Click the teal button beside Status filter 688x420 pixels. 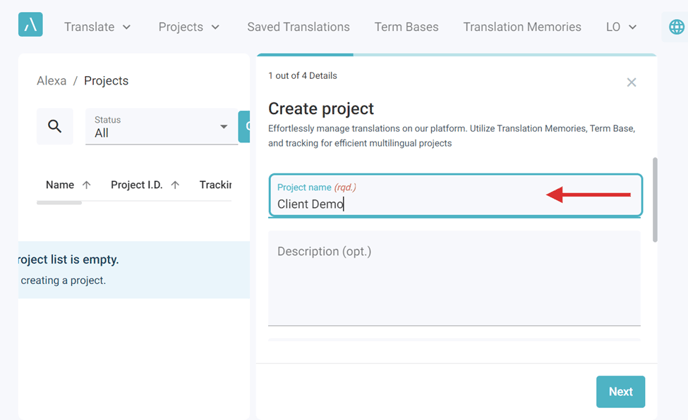(244, 126)
